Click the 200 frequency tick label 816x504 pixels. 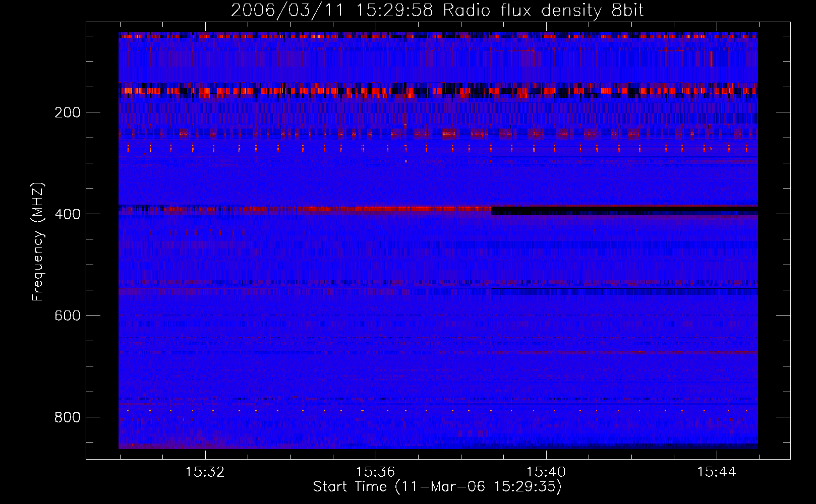(x=68, y=112)
